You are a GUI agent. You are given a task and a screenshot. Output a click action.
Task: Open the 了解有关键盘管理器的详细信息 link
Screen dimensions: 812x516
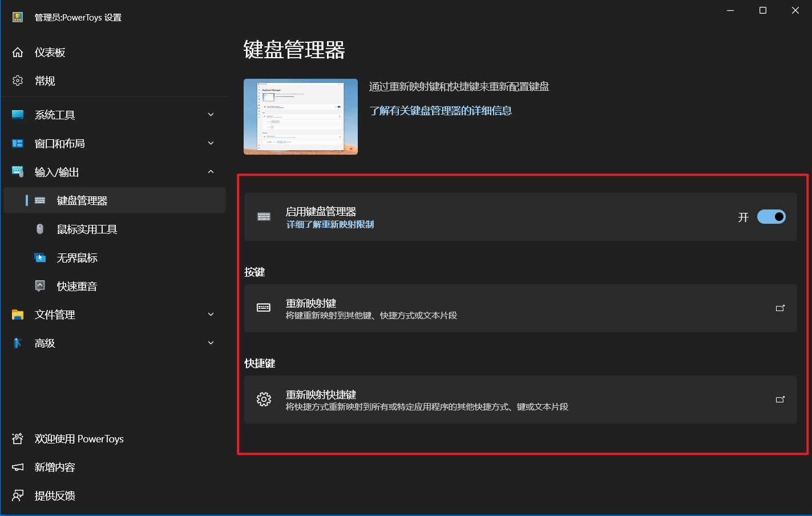[440, 111]
